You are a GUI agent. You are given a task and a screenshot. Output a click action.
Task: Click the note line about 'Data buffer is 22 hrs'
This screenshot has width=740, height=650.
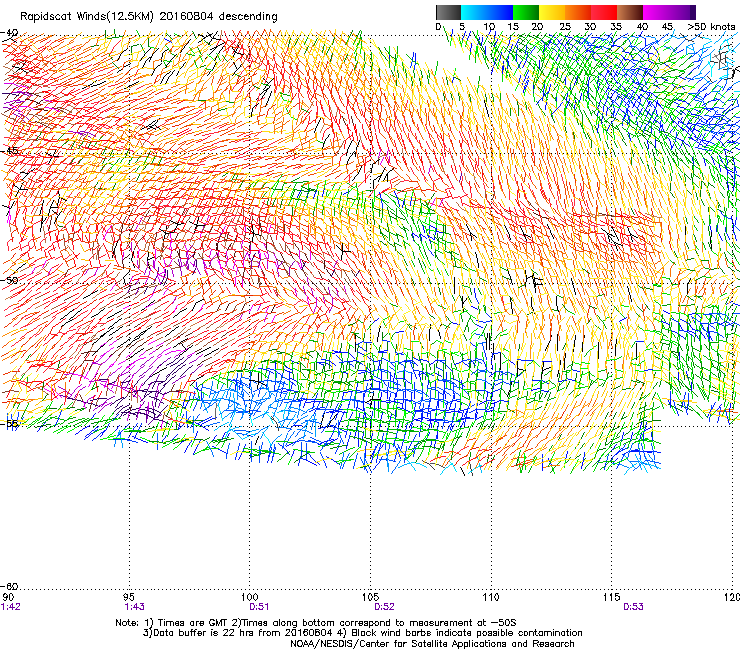(362, 633)
